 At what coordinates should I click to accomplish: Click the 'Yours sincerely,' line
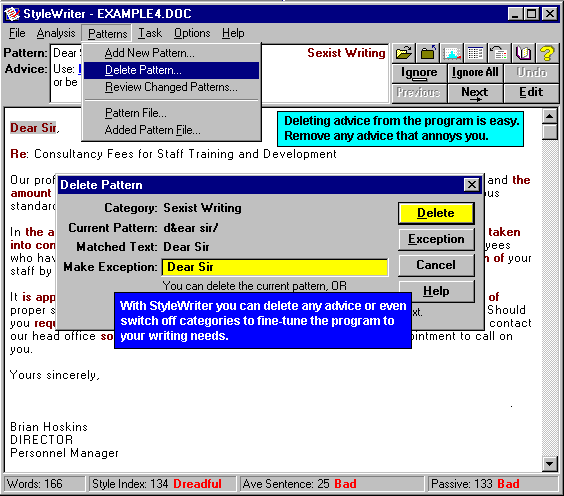(x=55, y=376)
